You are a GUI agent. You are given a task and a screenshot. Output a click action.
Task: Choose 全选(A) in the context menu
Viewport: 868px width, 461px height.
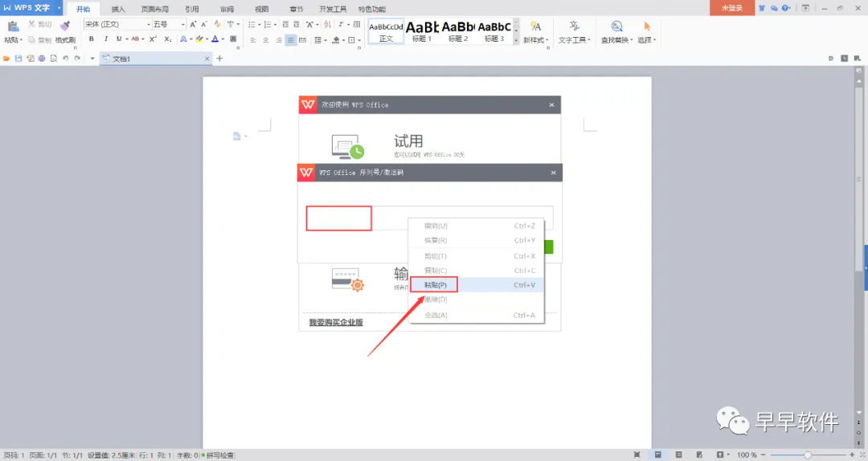click(x=477, y=315)
